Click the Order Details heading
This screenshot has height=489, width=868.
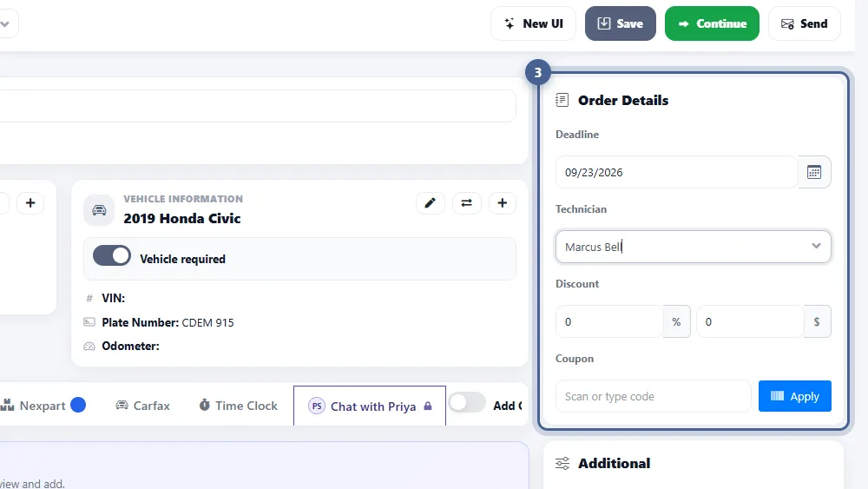pyautogui.click(x=623, y=100)
